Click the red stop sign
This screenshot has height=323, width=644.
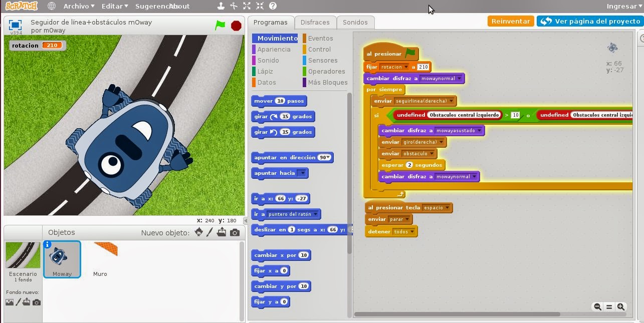click(x=235, y=25)
